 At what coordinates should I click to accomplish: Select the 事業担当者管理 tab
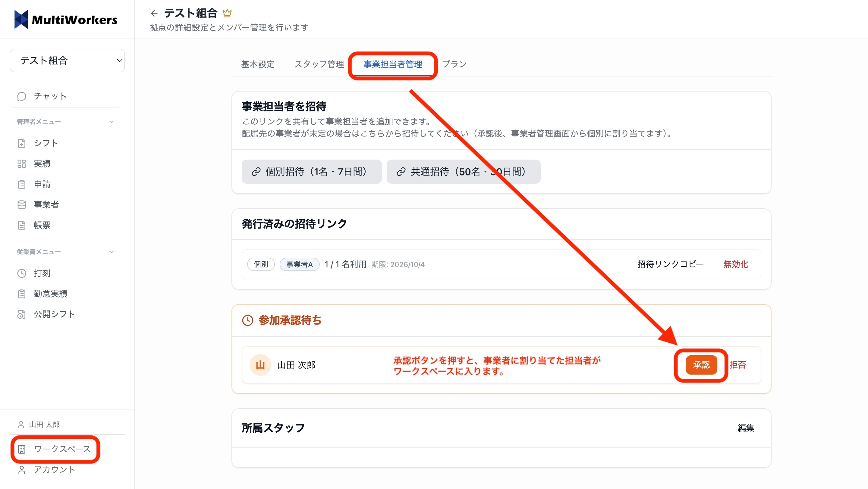[x=393, y=64]
